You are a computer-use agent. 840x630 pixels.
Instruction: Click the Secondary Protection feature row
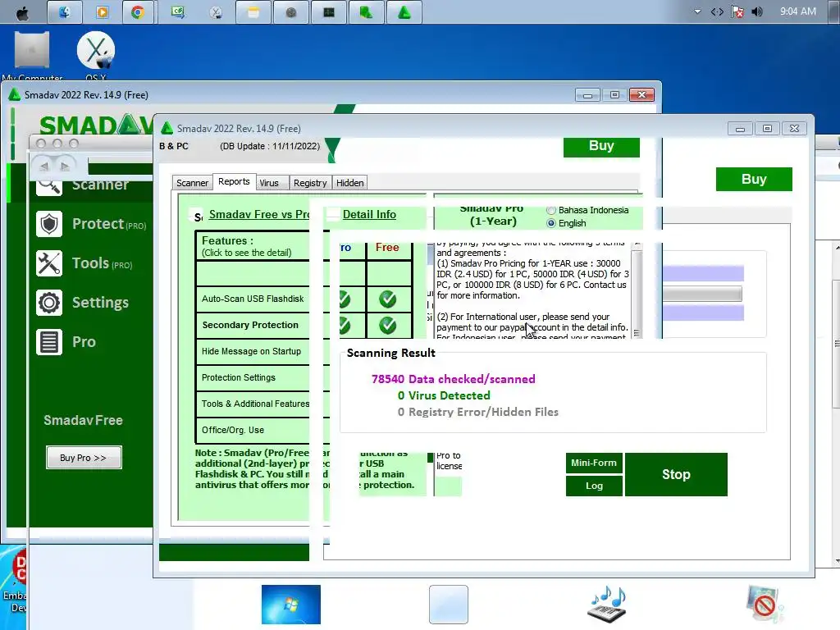253,325
